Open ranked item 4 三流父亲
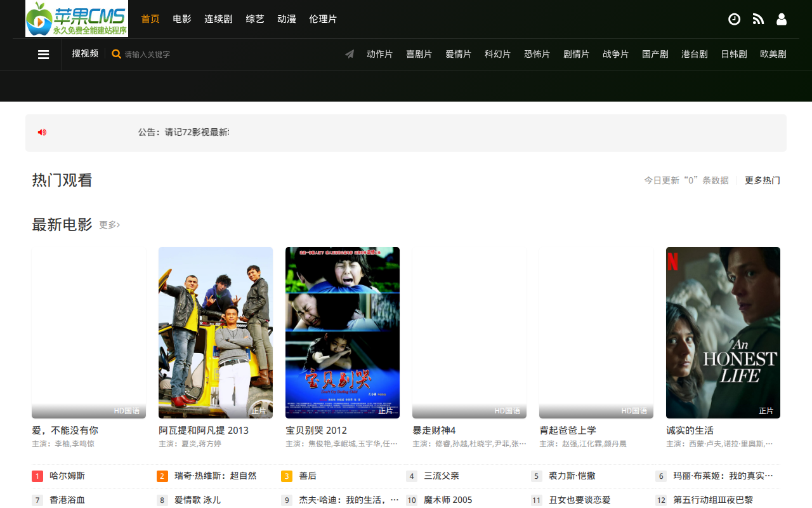The height and width of the screenshot is (508, 812). pyautogui.click(x=442, y=476)
